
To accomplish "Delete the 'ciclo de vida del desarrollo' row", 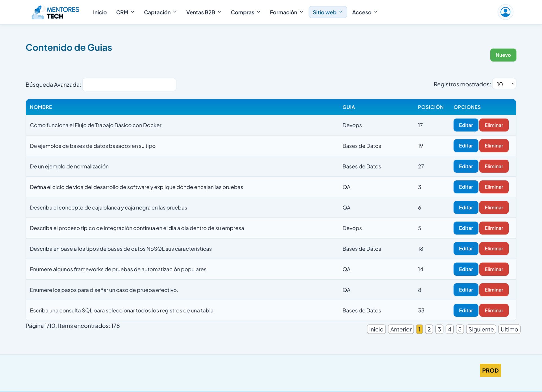I will coord(494,187).
